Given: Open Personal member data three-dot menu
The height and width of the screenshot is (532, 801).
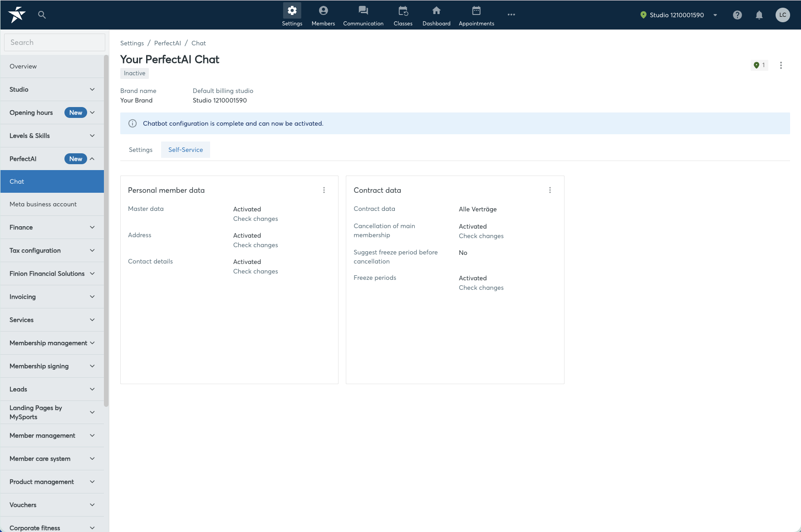Looking at the screenshot, I should [x=324, y=190].
